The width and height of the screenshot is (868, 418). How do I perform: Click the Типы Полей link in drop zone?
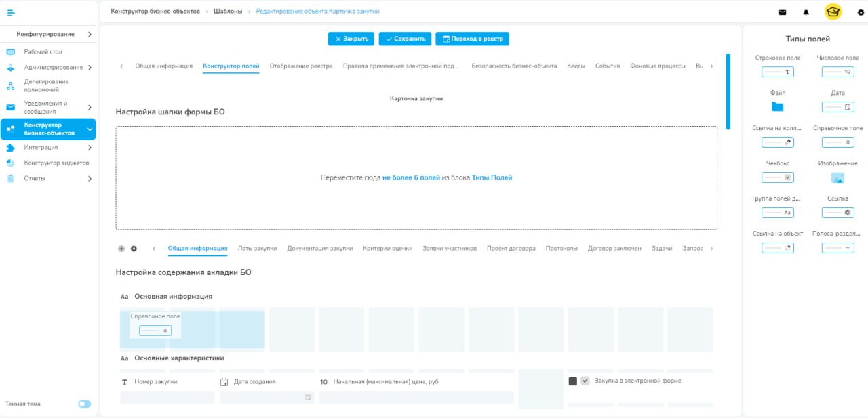(492, 177)
